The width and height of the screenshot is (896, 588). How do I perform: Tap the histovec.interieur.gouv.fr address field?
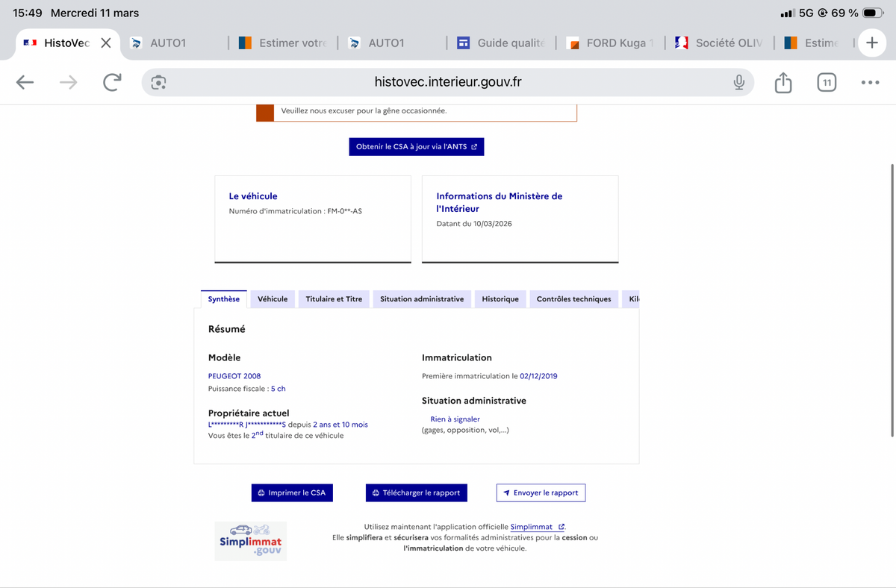[x=448, y=82]
